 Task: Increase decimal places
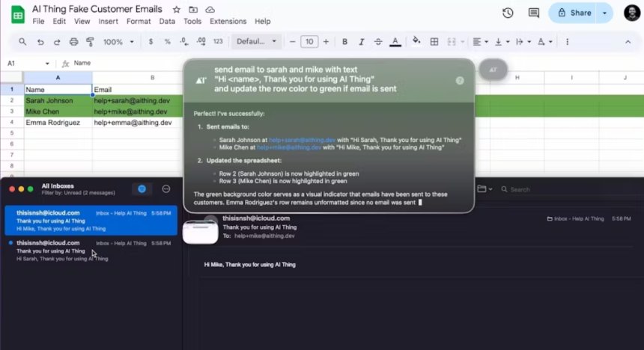tap(201, 41)
